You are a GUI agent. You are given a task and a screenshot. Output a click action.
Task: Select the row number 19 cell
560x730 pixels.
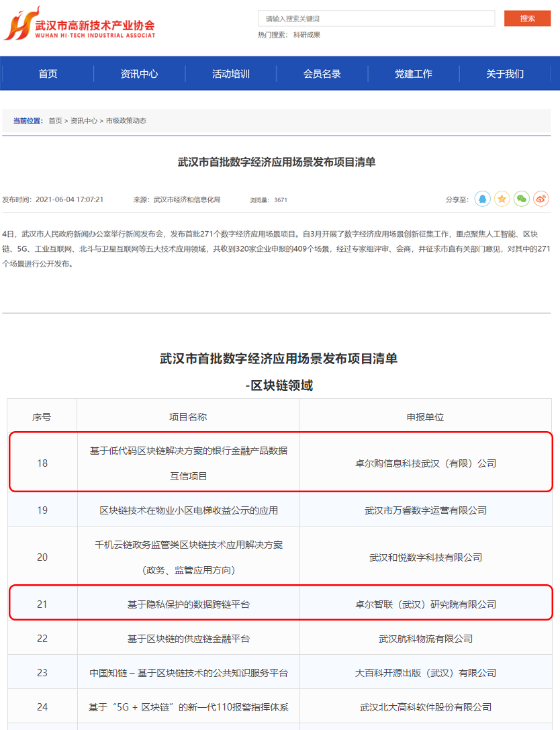42,510
